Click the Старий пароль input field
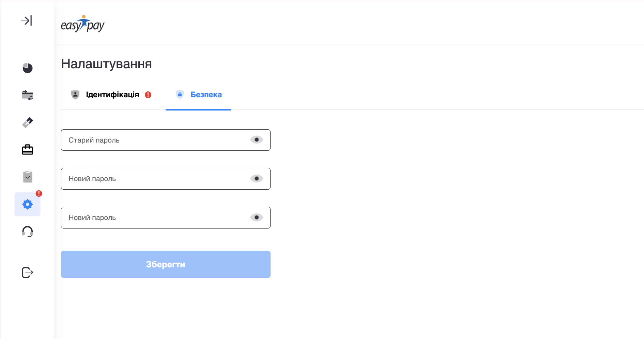644x339 pixels. pyautogui.click(x=153, y=140)
